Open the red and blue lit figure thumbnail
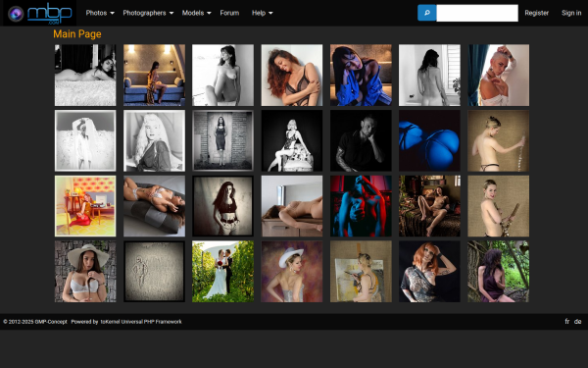This screenshot has height=368, width=588. 361,206
